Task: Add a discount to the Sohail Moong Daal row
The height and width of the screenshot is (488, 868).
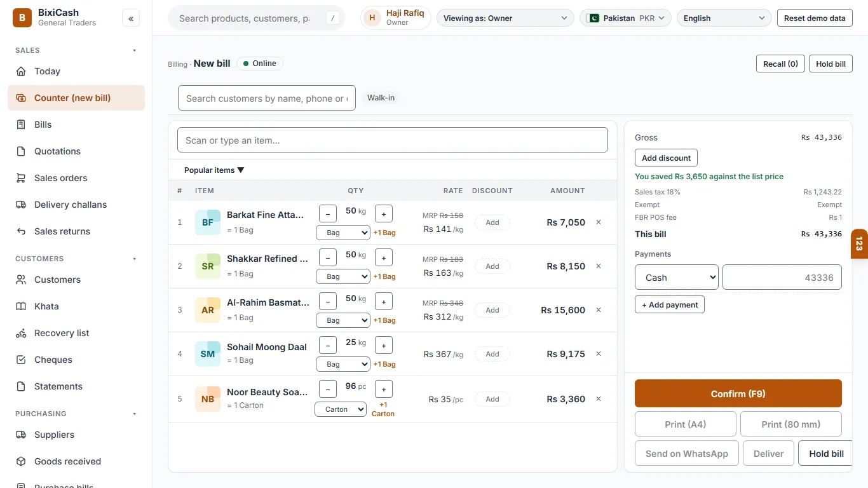Action: (x=492, y=354)
